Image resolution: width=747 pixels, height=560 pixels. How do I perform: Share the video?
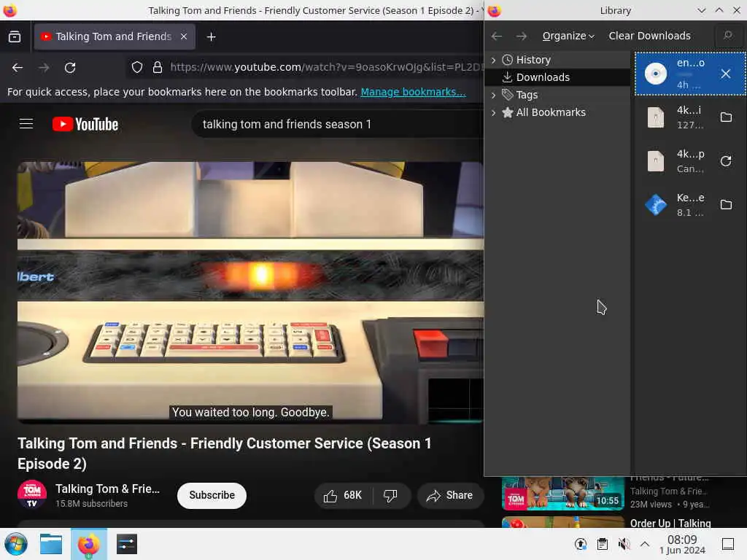point(450,495)
